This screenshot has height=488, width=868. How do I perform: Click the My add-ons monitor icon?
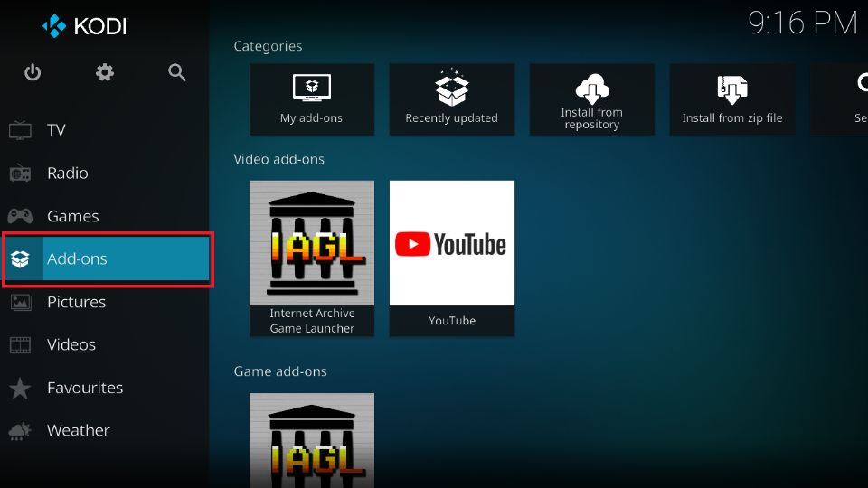coord(312,88)
